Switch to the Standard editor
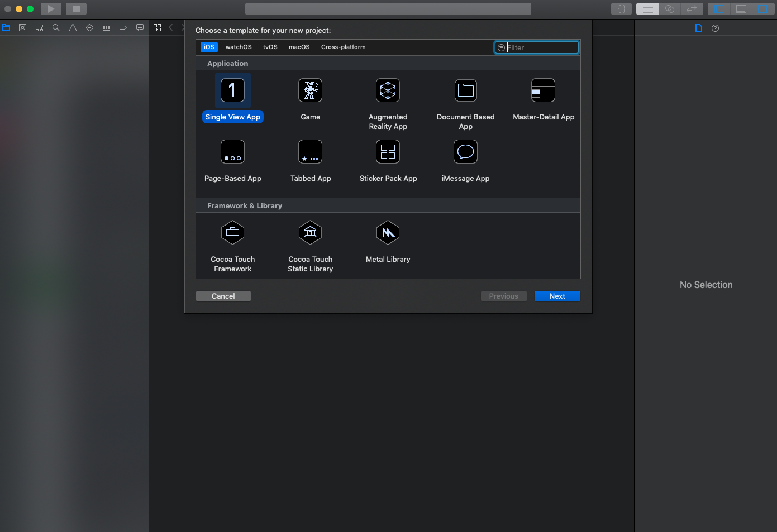777x532 pixels. (x=647, y=9)
